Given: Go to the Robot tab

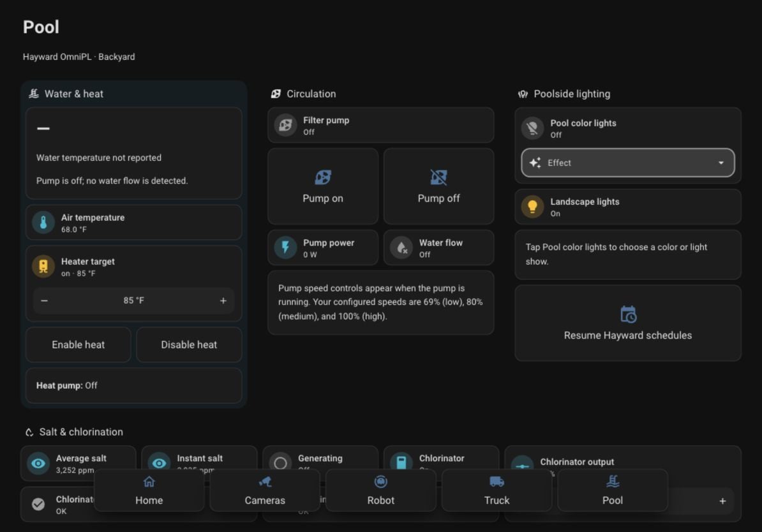Looking at the screenshot, I should 380,490.
